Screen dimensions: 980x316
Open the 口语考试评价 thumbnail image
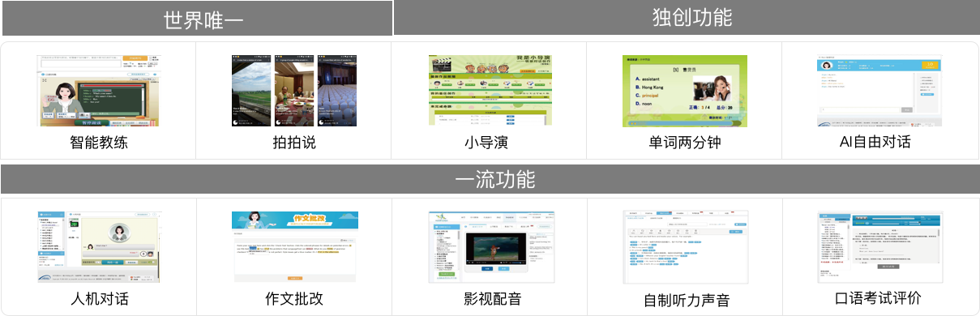[879, 247]
